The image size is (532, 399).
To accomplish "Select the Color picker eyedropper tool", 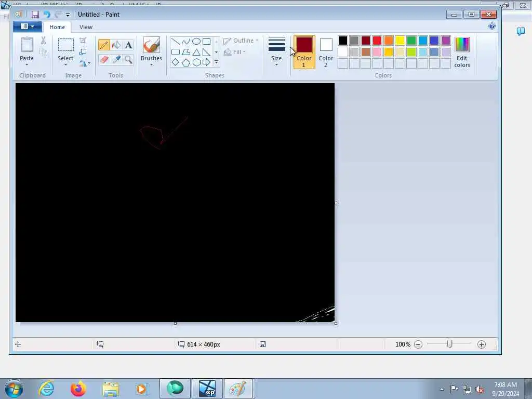I will [116, 60].
